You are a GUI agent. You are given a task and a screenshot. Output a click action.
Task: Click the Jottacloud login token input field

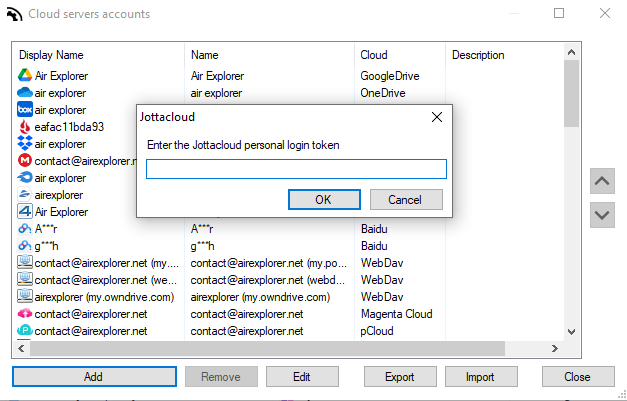[296, 169]
